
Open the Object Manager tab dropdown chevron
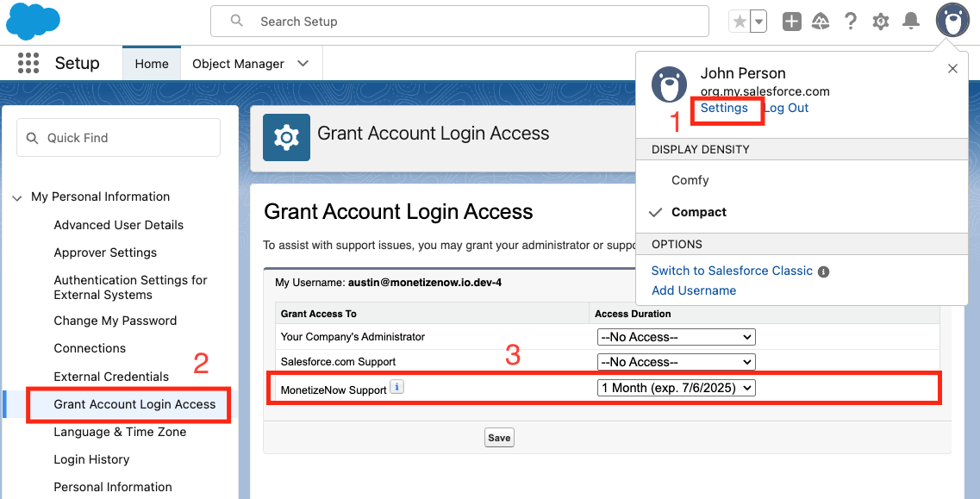[303, 64]
